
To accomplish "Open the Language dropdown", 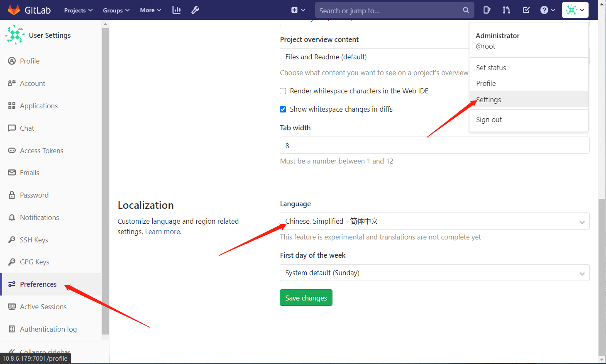I will click(x=435, y=221).
